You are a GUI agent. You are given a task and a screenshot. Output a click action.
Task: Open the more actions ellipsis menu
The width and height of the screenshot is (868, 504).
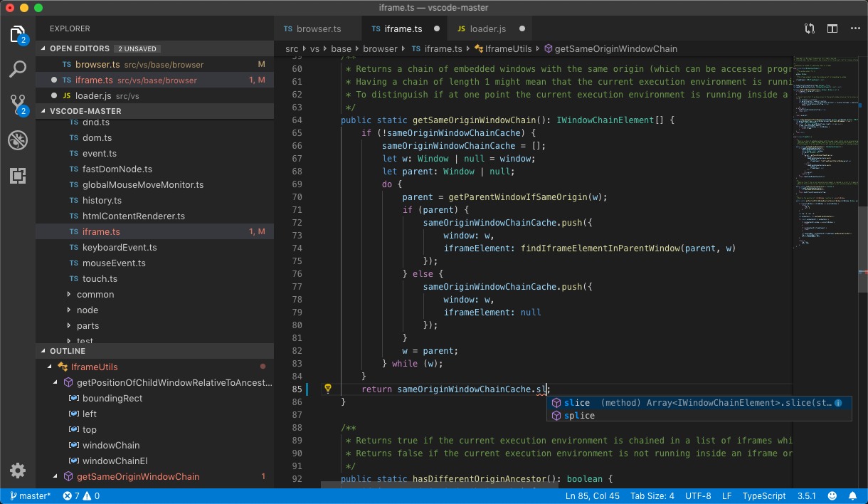coord(854,28)
